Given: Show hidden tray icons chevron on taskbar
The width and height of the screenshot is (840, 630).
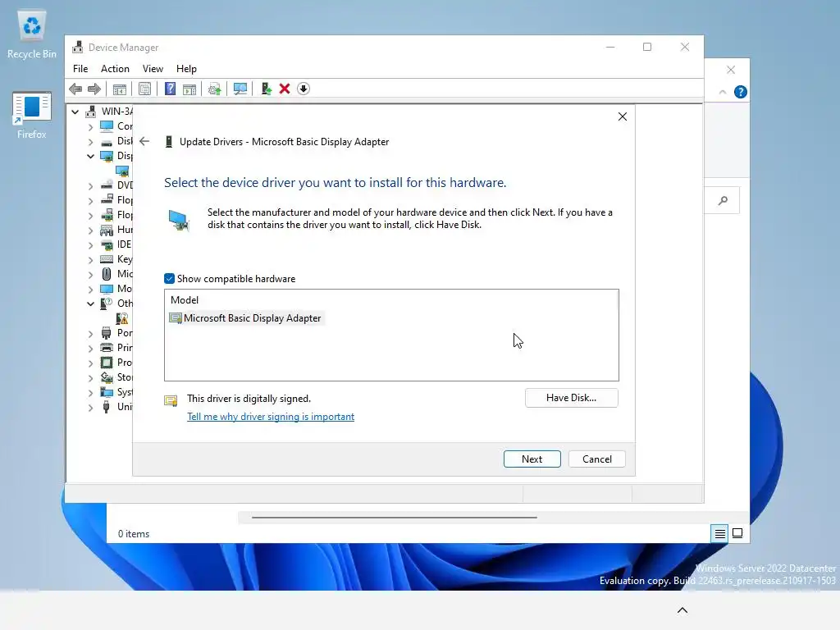Looking at the screenshot, I should 682,610.
